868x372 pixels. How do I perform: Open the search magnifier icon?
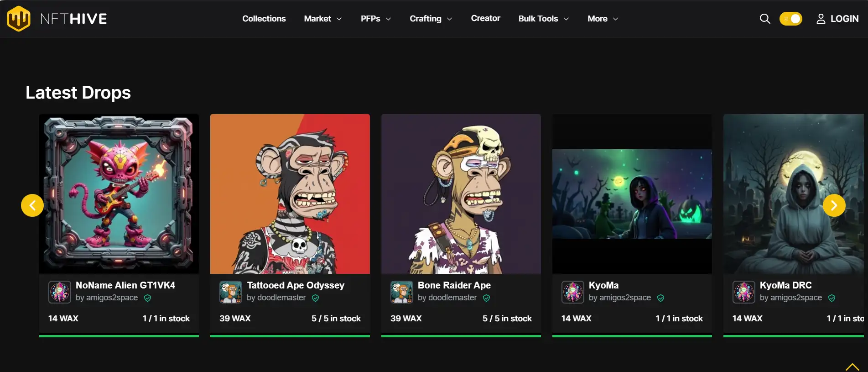point(764,19)
